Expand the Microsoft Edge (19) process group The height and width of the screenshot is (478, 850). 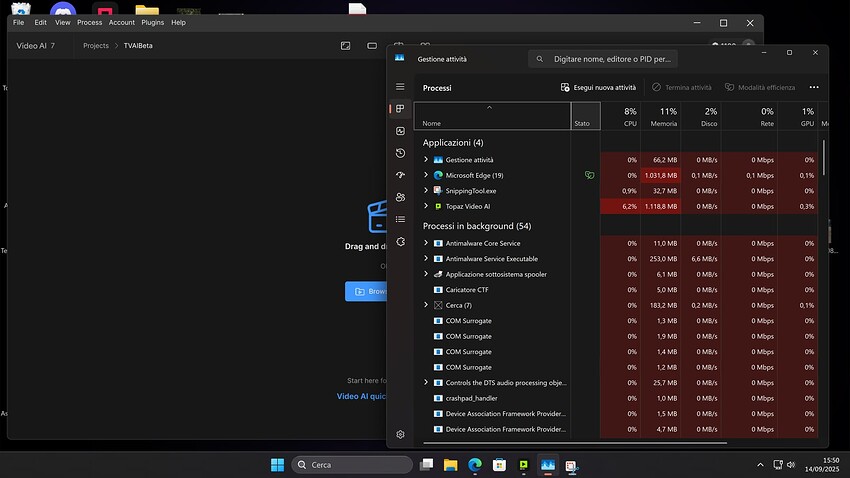pos(426,175)
